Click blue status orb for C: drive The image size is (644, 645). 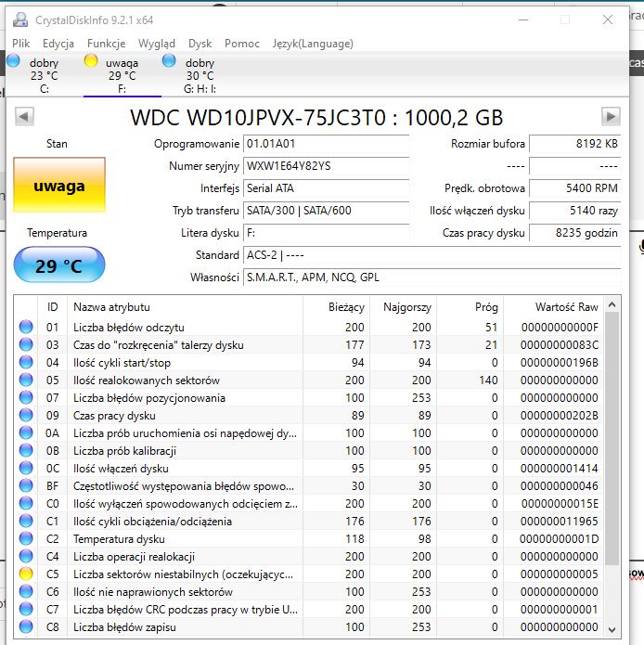pos(13,60)
